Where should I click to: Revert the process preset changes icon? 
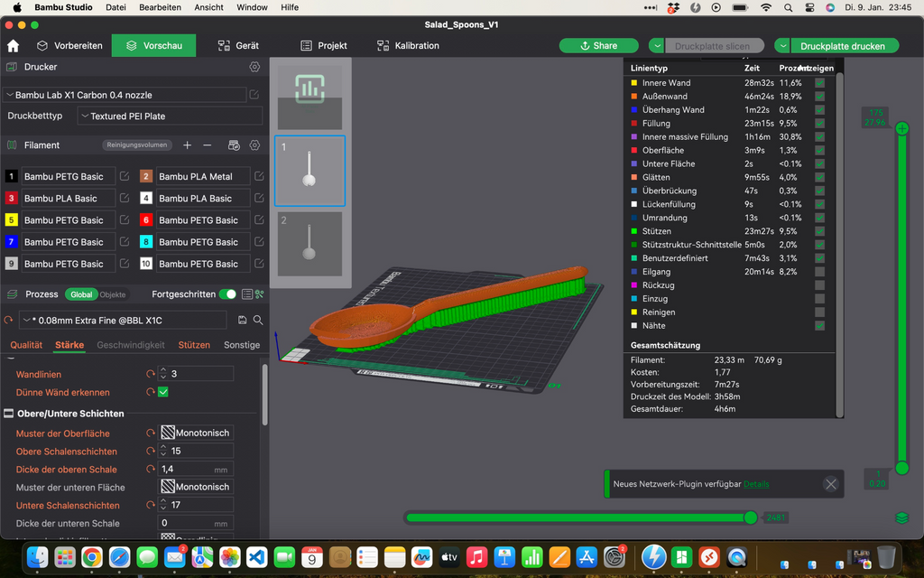tap(8, 320)
